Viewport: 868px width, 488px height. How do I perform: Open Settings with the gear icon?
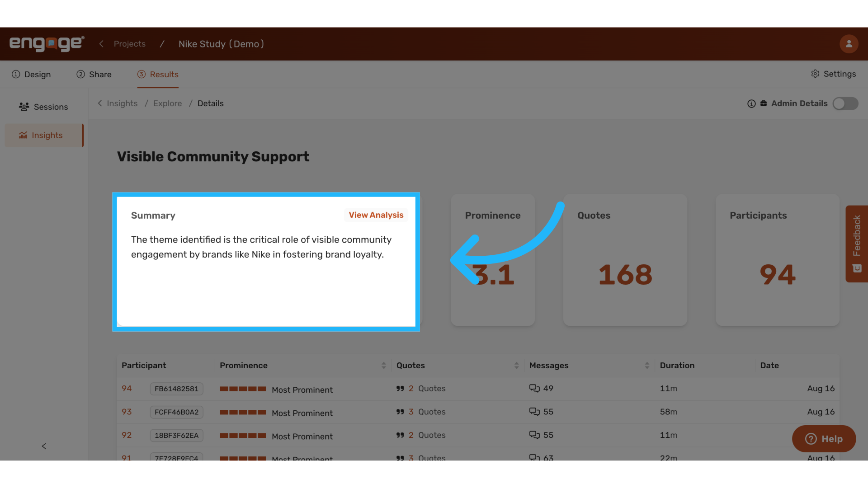[815, 74]
